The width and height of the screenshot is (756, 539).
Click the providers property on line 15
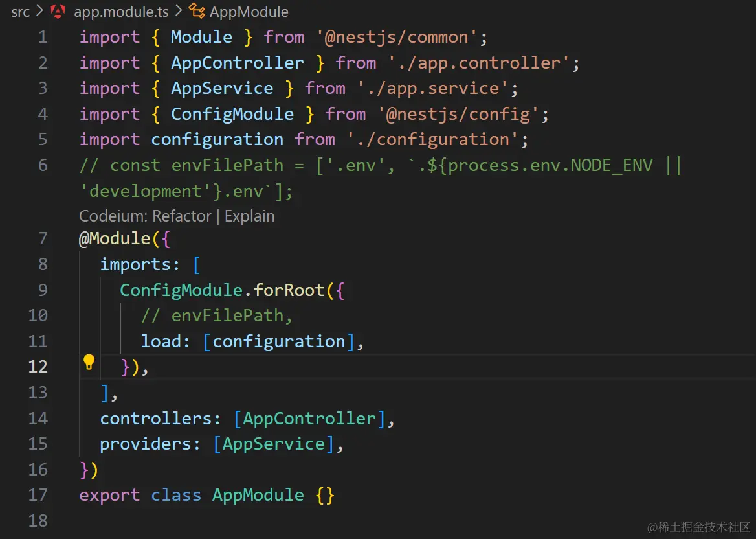pyautogui.click(x=146, y=444)
